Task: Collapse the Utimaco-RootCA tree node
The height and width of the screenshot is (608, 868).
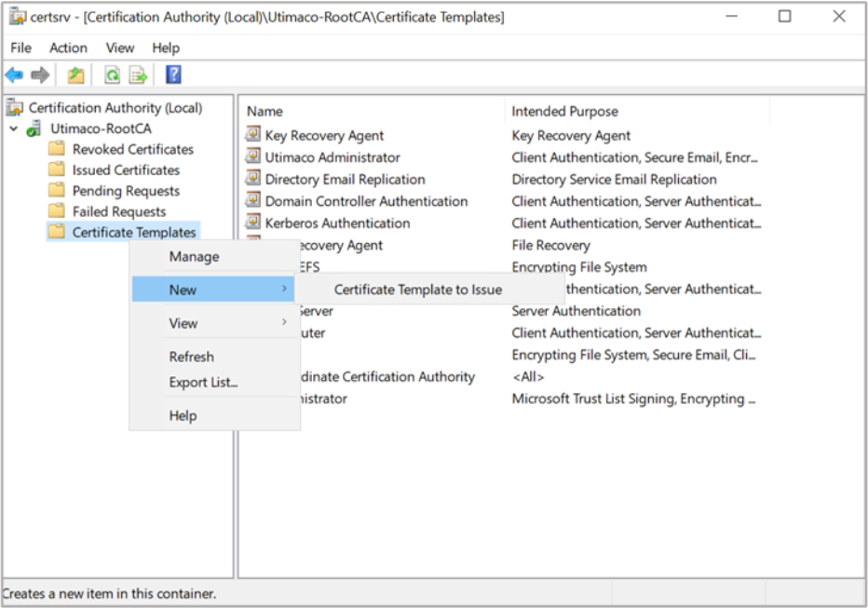Action: (x=14, y=128)
